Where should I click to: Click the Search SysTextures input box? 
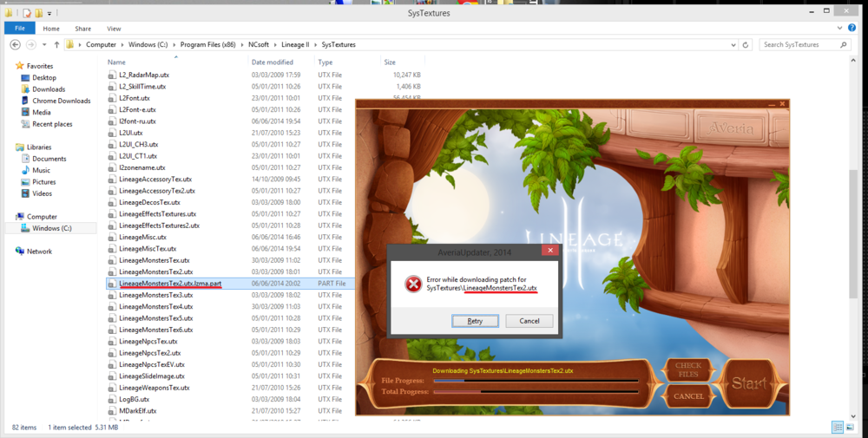click(x=799, y=44)
